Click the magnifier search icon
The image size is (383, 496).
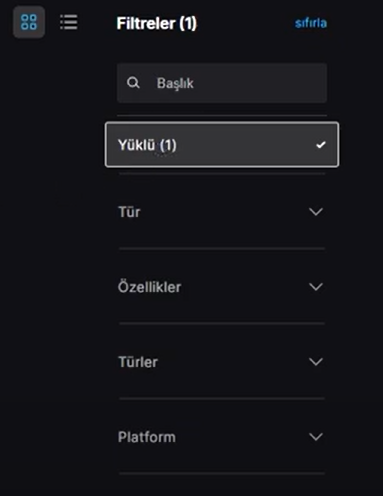click(133, 83)
